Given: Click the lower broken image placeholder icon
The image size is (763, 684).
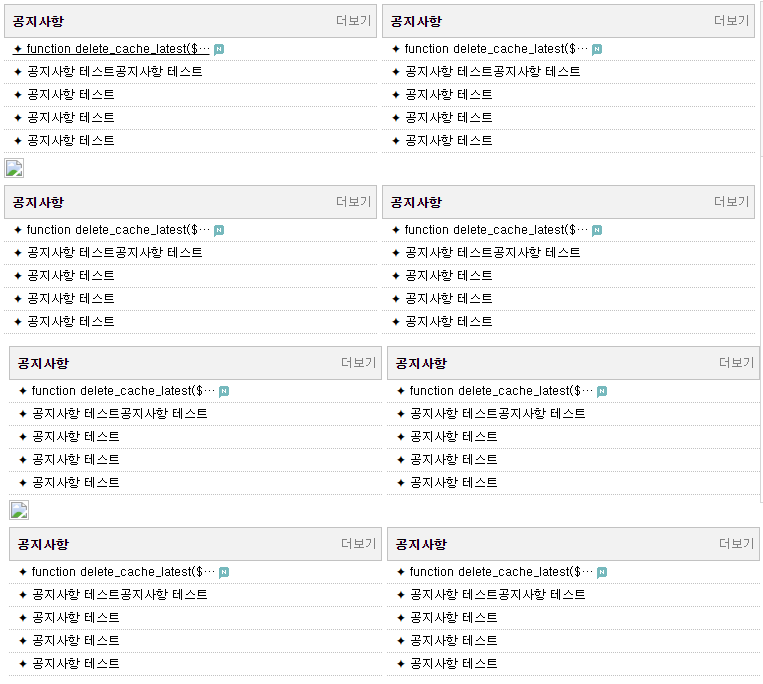Looking at the screenshot, I should [19, 510].
